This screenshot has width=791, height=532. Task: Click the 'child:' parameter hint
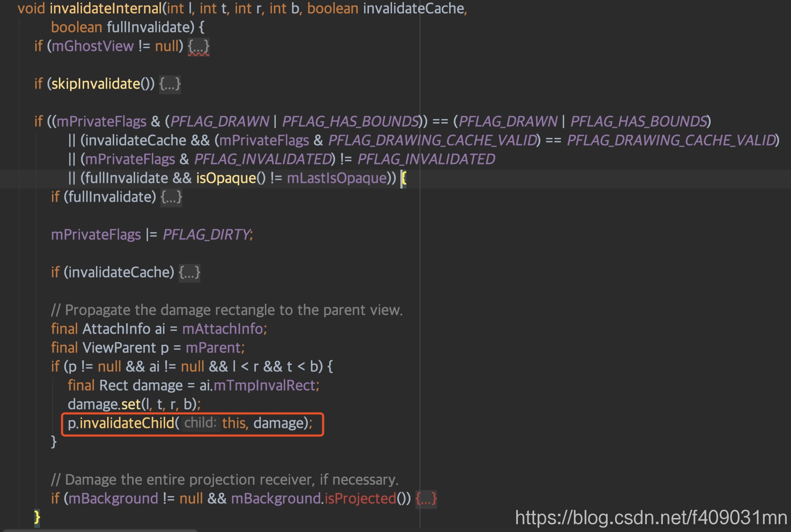[200, 423]
